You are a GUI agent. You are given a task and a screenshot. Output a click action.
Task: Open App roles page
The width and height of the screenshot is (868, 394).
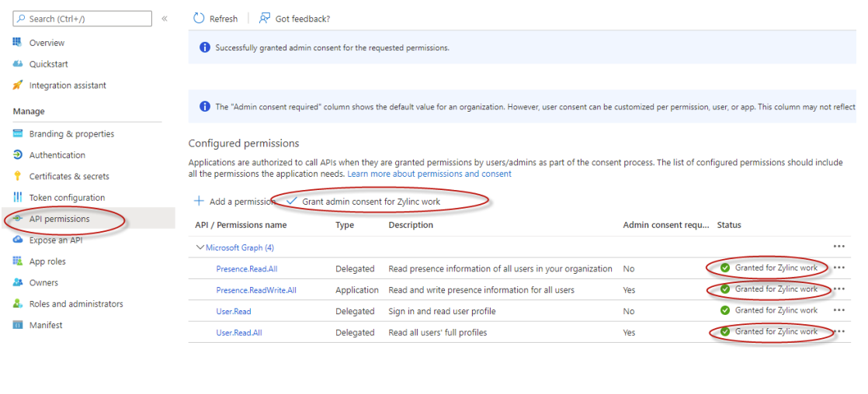tap(47, 261)
